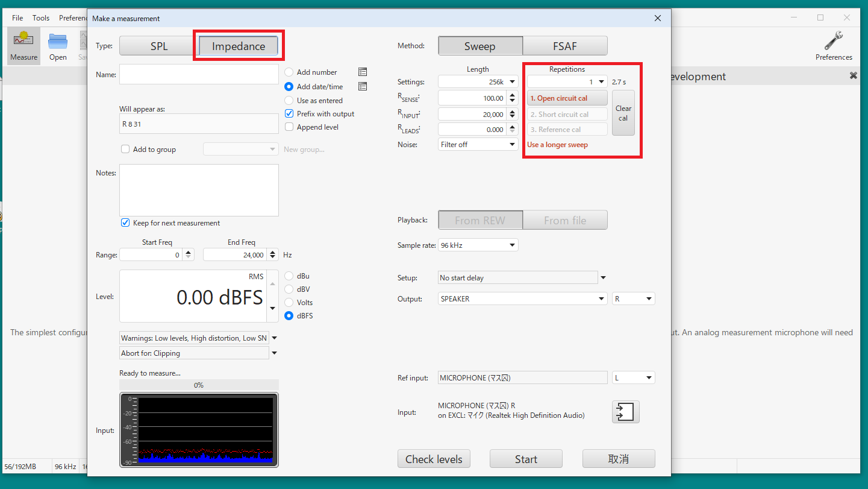The image size is (868, 489).
Task: Click the RSENSE 100.00 value field
Action: pos(473,98)
